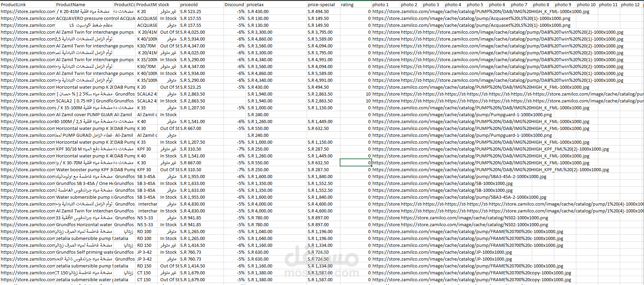The height and width of the screenshot is (285, 644).
Task: Click the zetalia submersible water name cell
Action: point(84,279)
